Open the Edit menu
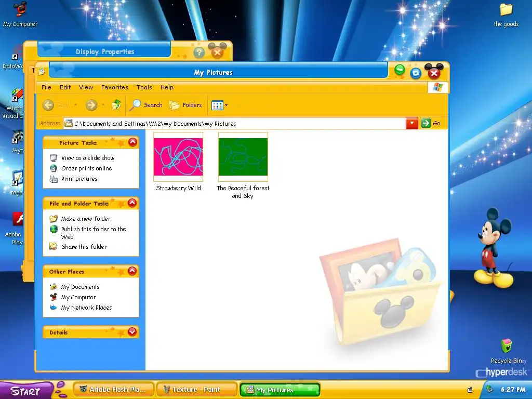This screenshot has width=532, height=399. 65,87
